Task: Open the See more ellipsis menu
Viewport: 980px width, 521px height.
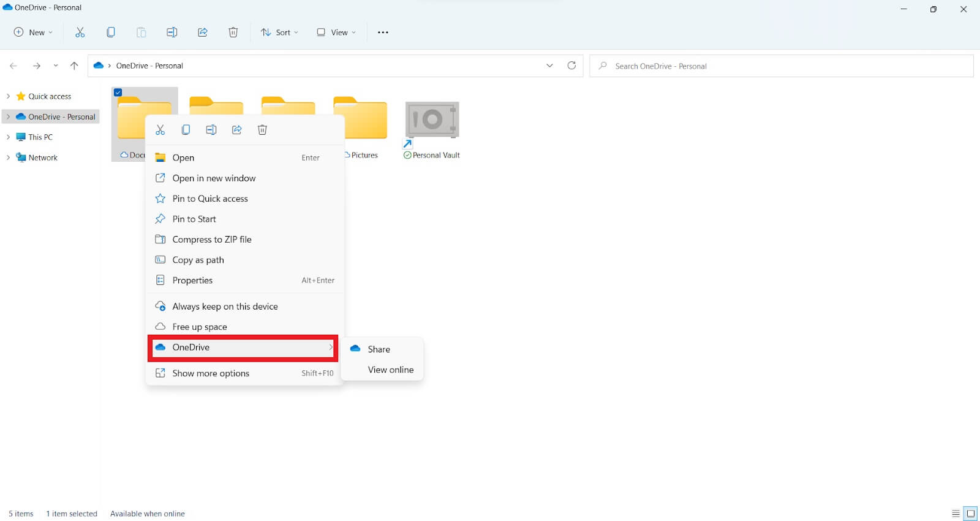Action: (383, 32)
